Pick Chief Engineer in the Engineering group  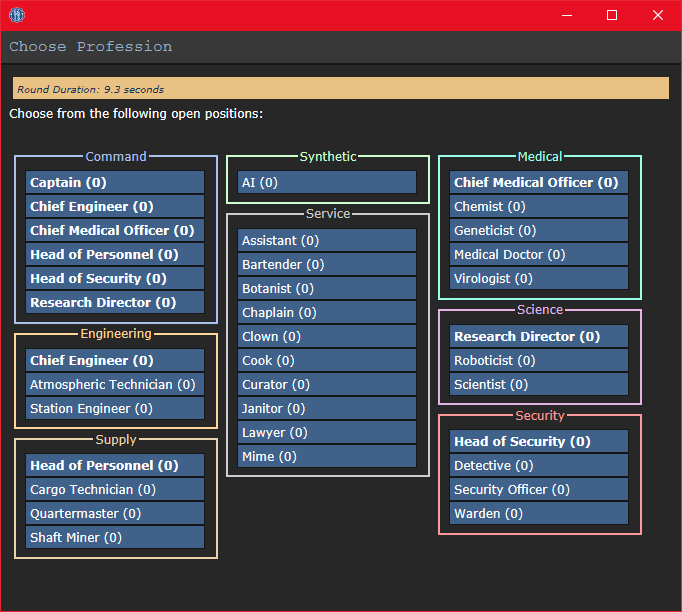115,360
